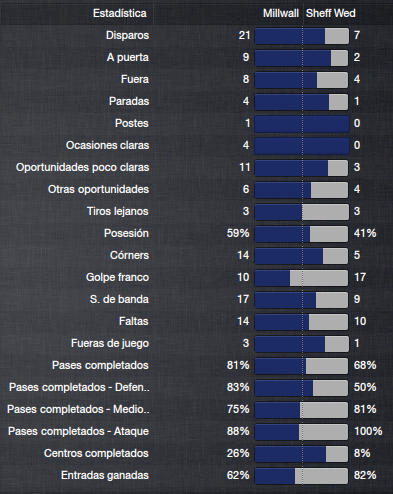Click the Sheff Wed column header
Screen dimensions: 393x494
(x=331, y=13)
